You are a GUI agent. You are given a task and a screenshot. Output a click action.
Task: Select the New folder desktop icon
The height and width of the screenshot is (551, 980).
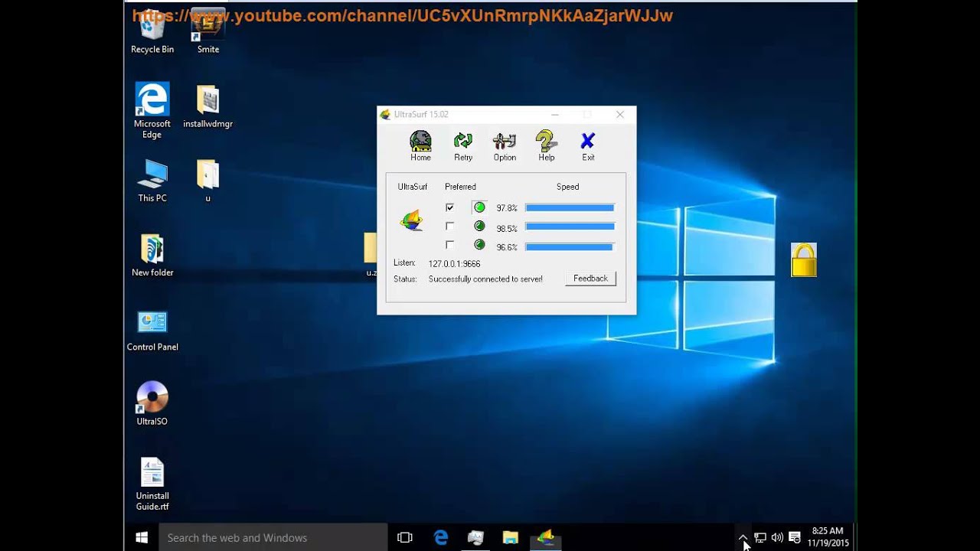pyautogui.click(x=152, y=256)
